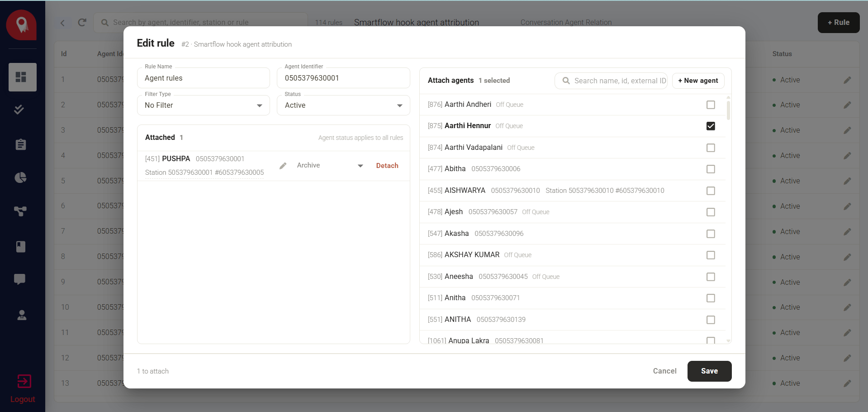Click the Station 505379630001 link text
Image resolution: width=868 pixels, height=412 pixels.
[x=204, y=172]
